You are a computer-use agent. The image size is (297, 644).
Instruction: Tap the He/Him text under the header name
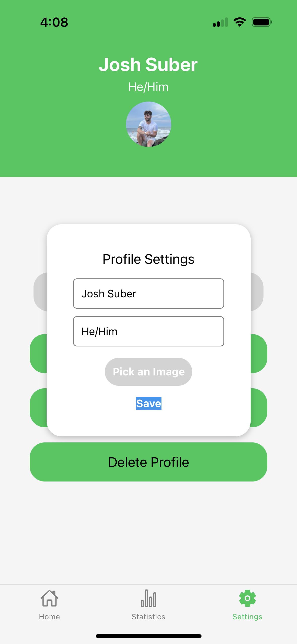coord(148,87)
